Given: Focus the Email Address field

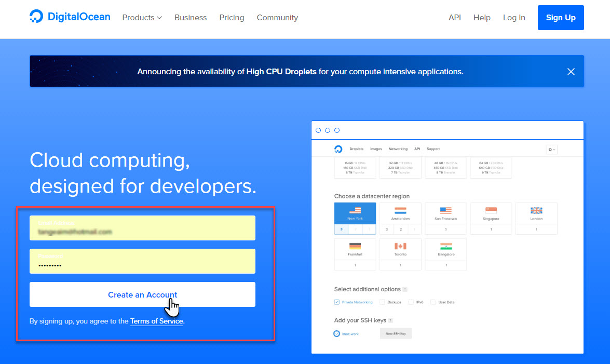Looking at the screenshot, I should click(142, 228).
